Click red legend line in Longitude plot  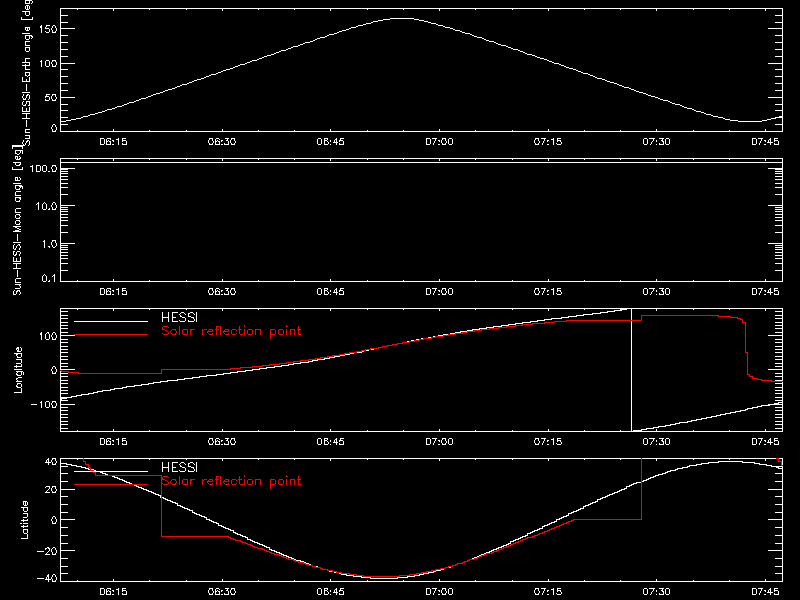[111, 335]
